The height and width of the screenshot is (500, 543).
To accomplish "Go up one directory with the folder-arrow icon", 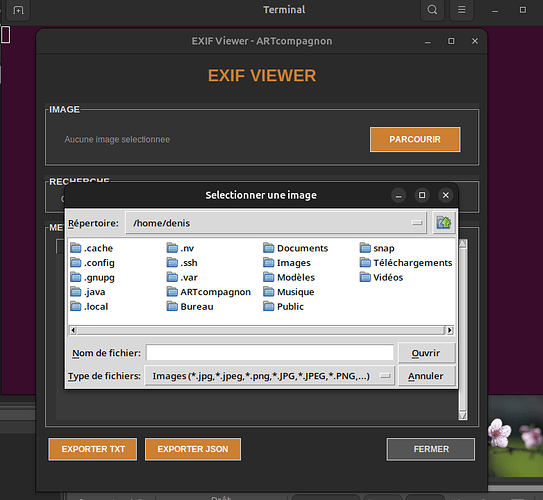I will (x=444, y=223).
